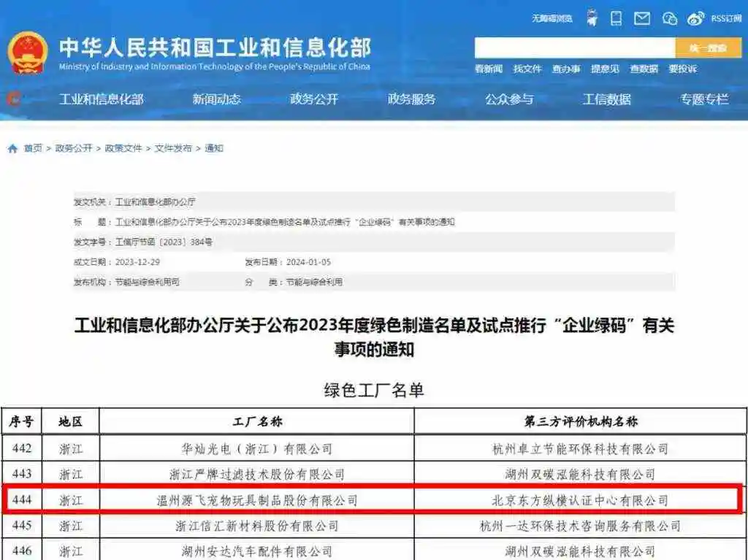Open 政务公开 navigation menu
Screen dimensions: 748x560
click(314, 99)
